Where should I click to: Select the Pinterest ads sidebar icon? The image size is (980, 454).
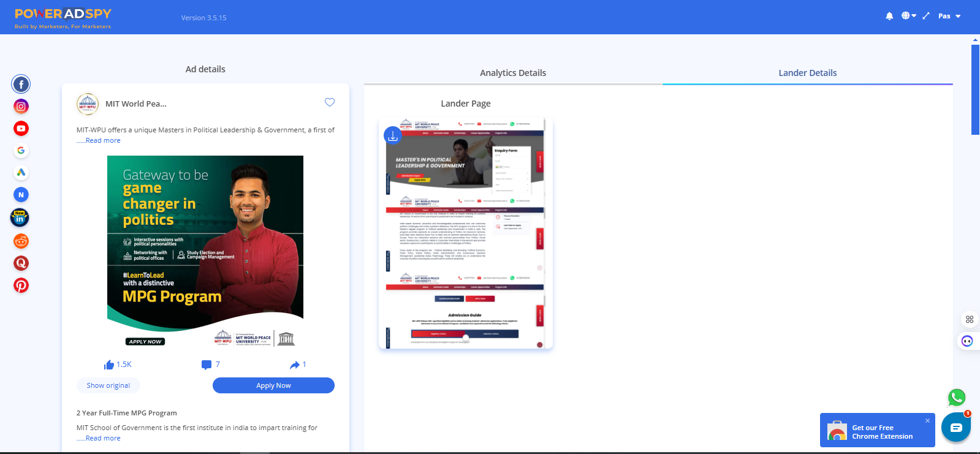click(21, 286)
